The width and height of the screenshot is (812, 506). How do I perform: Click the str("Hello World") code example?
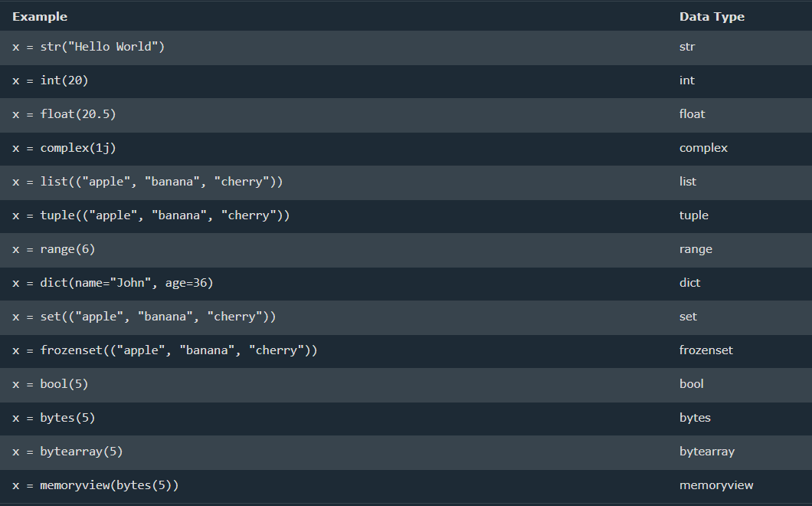coord(89,47)
